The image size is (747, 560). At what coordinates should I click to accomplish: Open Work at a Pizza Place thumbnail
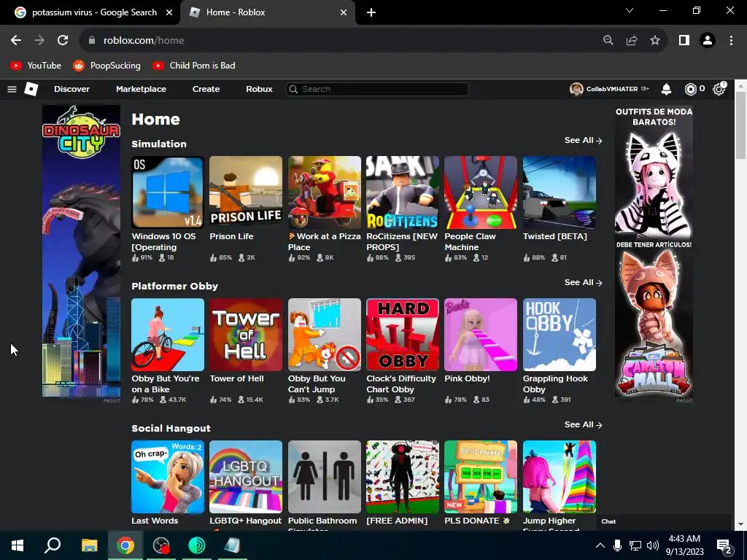pyautogui.click(x=325, y=192)
